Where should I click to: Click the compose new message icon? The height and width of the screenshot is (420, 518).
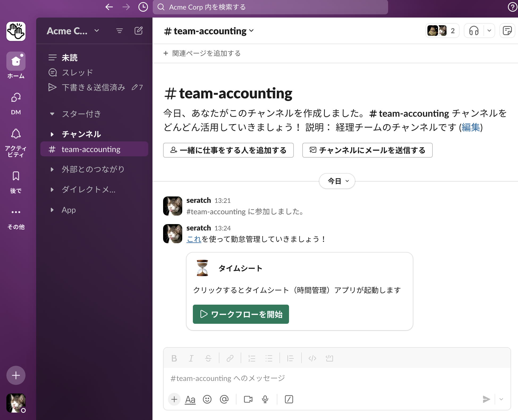138,31
